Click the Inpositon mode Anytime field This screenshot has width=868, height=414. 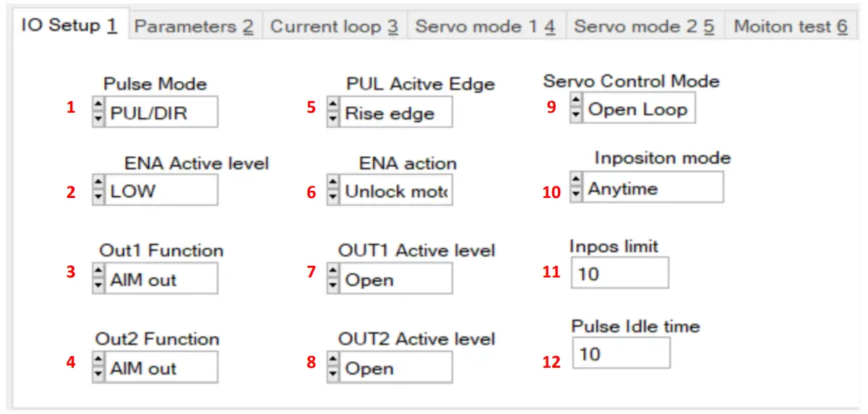(x=653, y=189)
